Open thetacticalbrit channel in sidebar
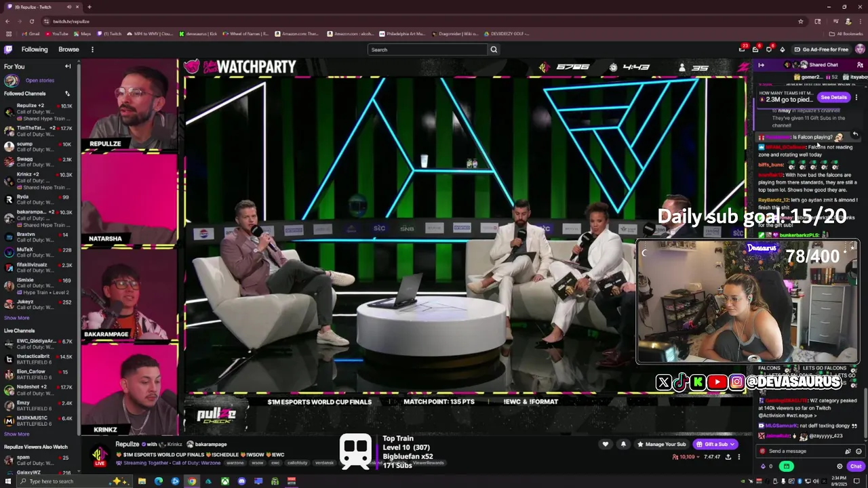The image size is (868, 488). [x=39, y=359]
